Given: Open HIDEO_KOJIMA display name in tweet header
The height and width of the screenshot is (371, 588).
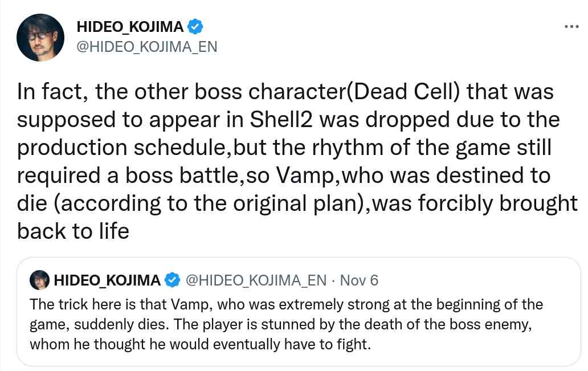Looking at the screenshot, I should point(130,27).
